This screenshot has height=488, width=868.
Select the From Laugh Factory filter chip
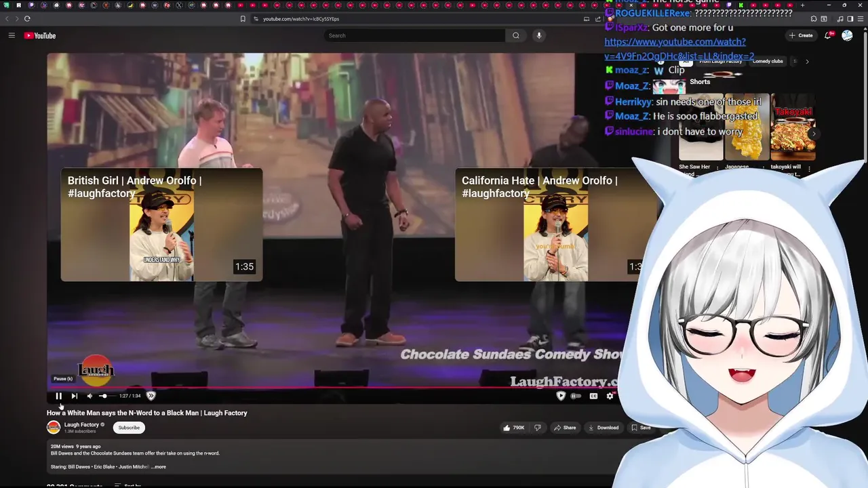click(x=721, y=62)
